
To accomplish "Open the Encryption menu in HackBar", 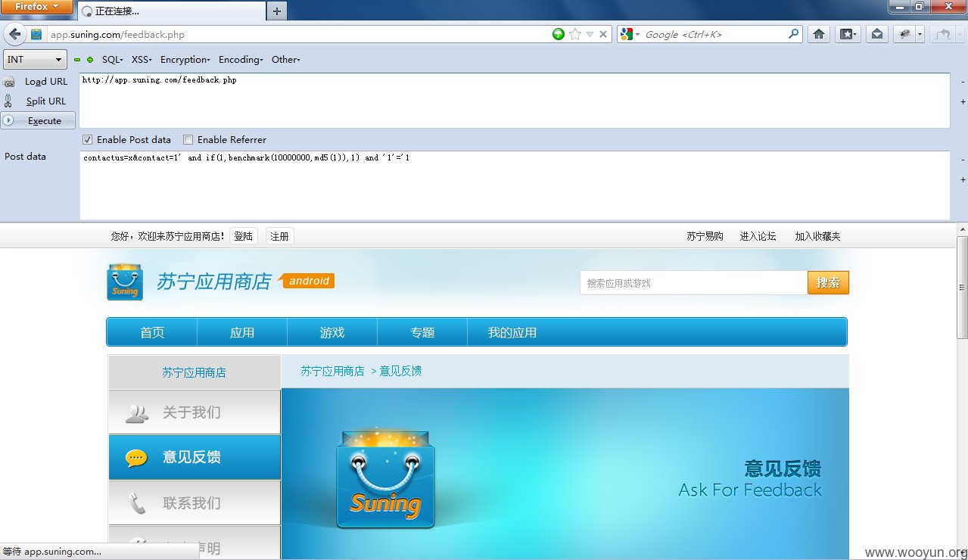I will coord(185,60).
